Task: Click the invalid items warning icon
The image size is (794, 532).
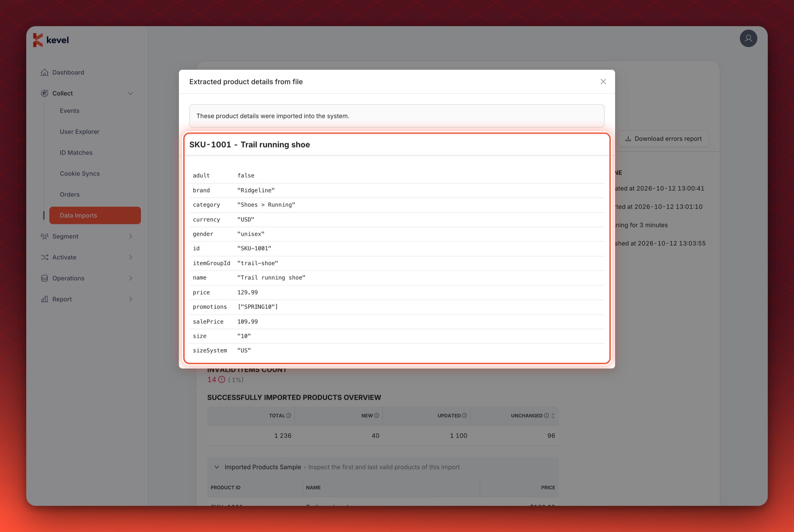Action: [x=221, y=380]
